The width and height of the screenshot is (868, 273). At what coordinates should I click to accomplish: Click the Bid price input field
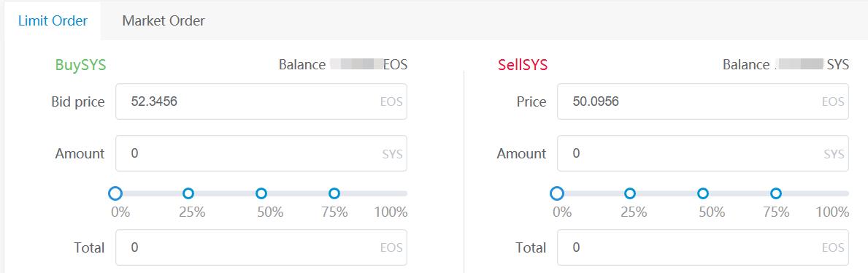(x=261, y=101)
